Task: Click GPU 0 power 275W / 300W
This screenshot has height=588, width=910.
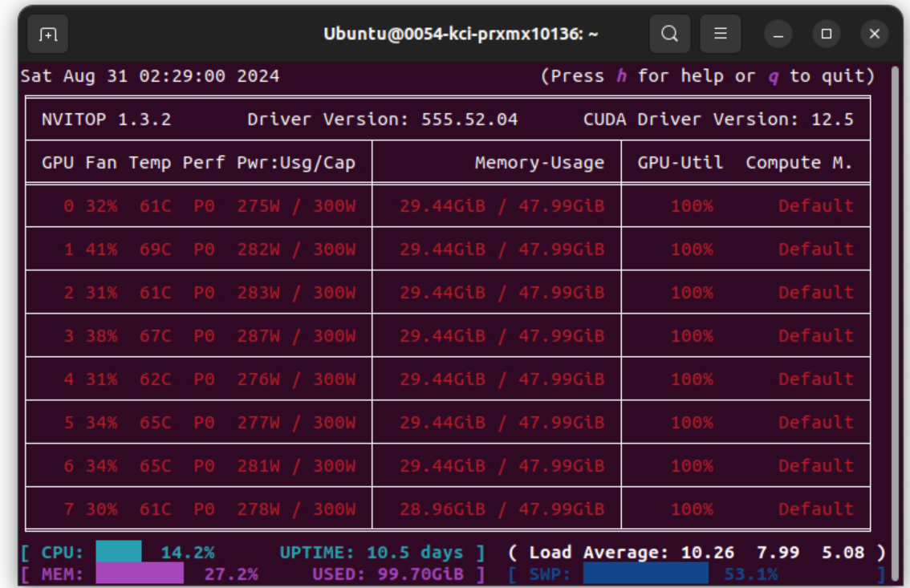Action: click(x=296, y=206)
